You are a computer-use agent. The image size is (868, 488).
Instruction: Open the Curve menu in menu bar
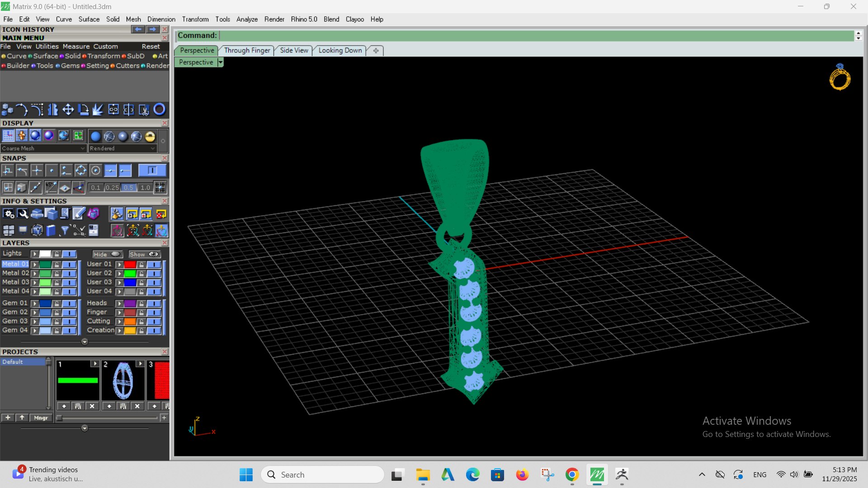pyautogui.click(x=64, y=19)
